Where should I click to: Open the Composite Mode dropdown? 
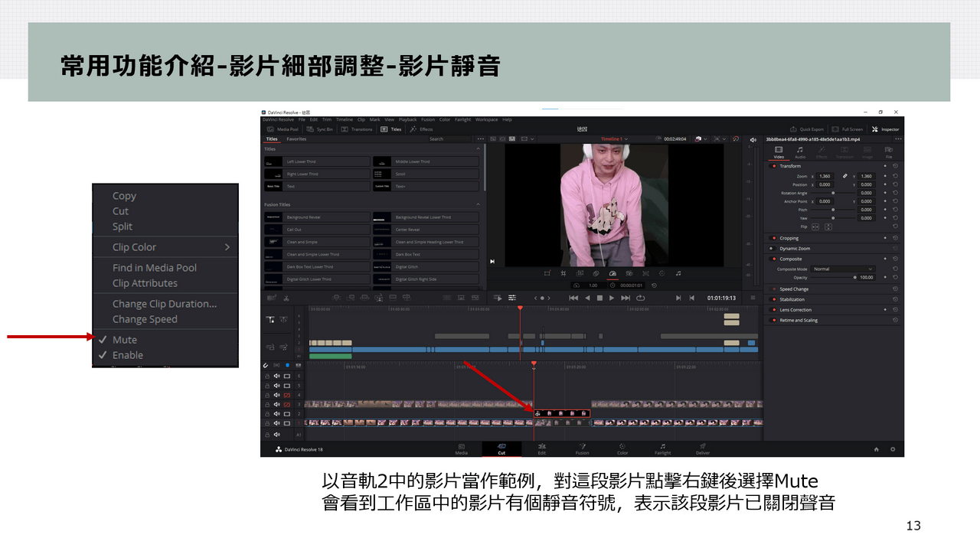coord(842,269)
